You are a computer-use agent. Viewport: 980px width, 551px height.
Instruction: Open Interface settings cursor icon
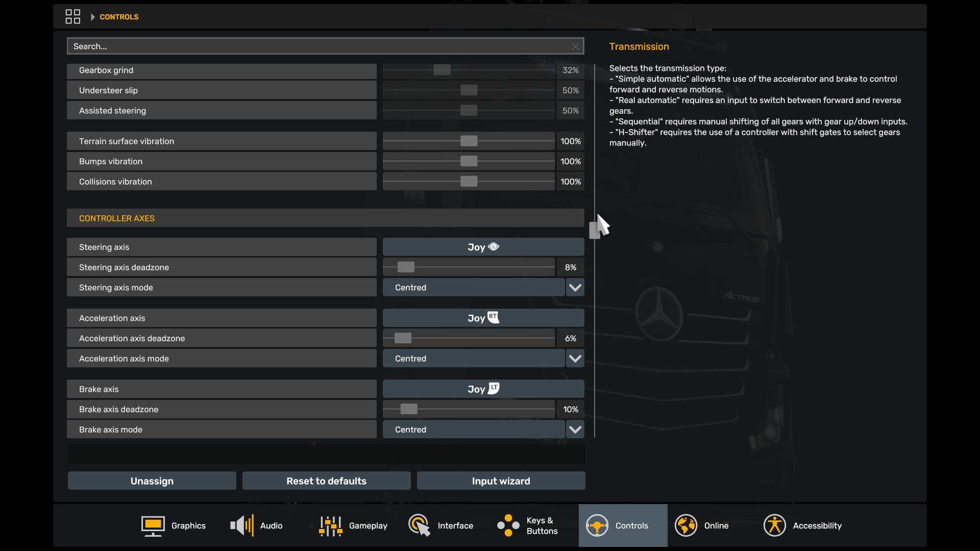pyautogui.click(x=419, y=525)
